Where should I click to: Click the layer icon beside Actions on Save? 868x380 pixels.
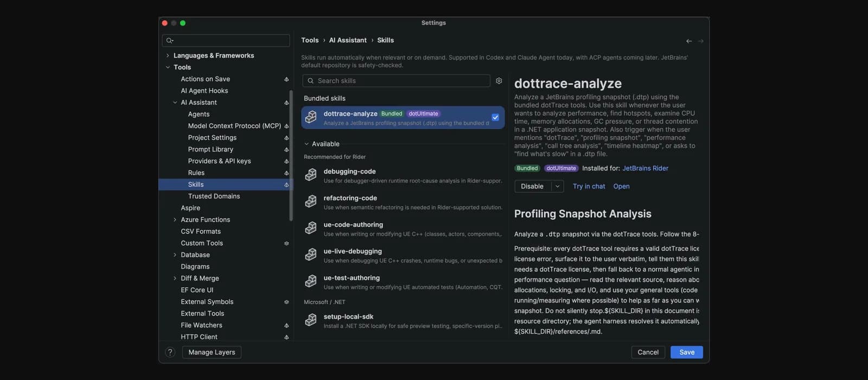(286, 79)
